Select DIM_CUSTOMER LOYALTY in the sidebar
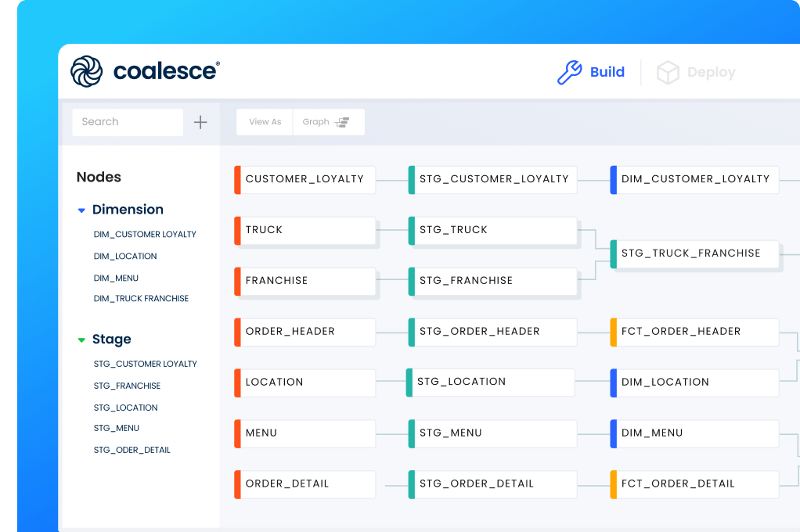800x532 pixels. [145, 234]
